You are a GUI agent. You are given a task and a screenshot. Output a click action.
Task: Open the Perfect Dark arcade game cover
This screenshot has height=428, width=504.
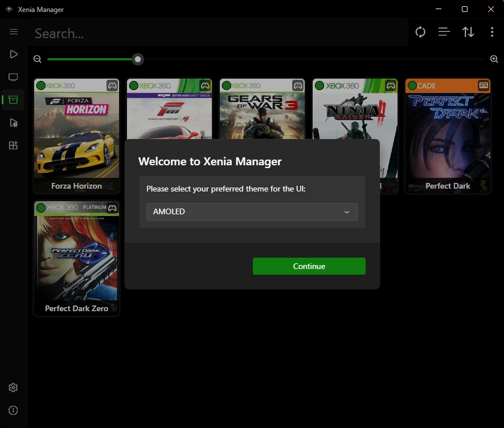point(448,136)
